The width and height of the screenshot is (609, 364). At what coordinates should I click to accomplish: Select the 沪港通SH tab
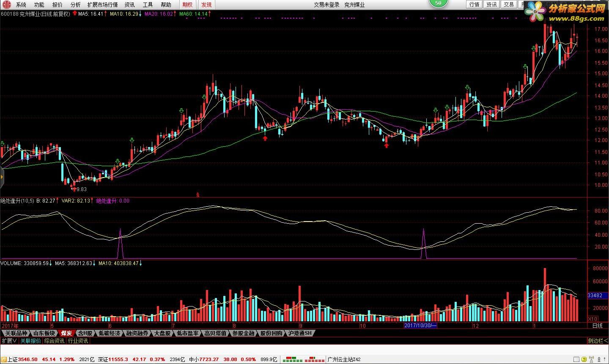(x=299, y=333)
